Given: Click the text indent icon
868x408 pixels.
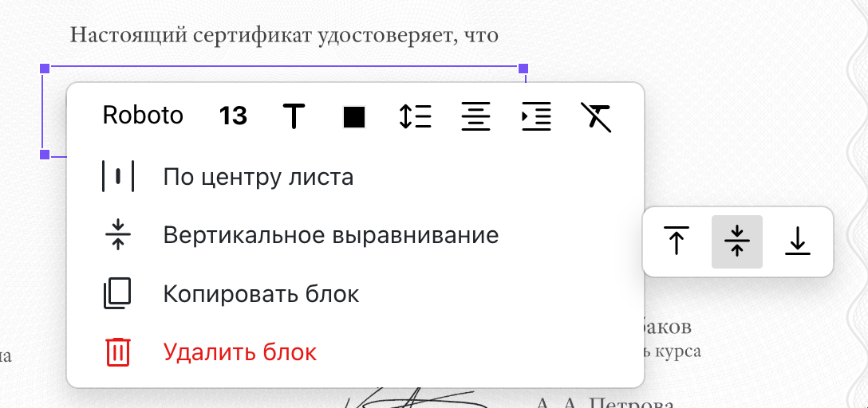Looking at the screenshot, I should (536, 116).
